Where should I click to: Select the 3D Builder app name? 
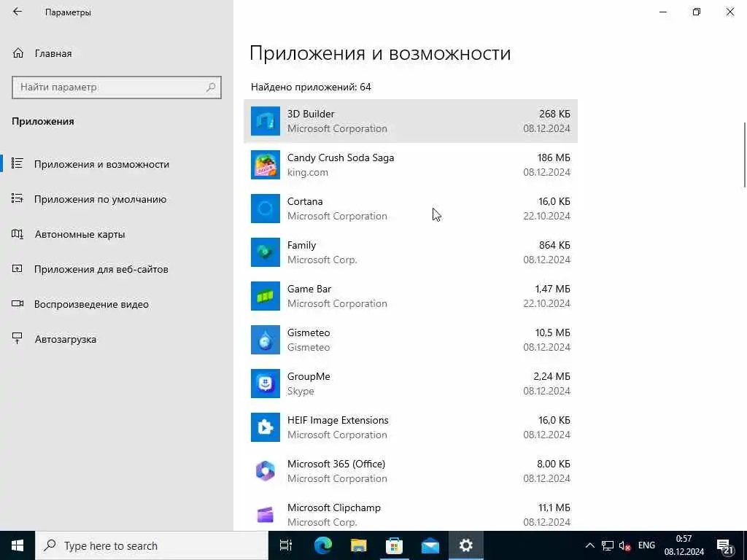pyautogui.click(x=311, y=114)
